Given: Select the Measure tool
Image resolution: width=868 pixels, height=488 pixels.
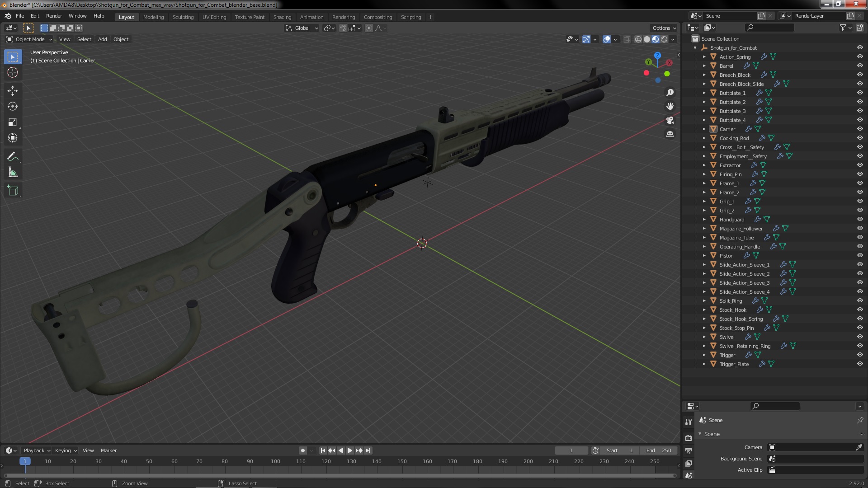Looking at the screenshot, I should [x=13, y=173].
